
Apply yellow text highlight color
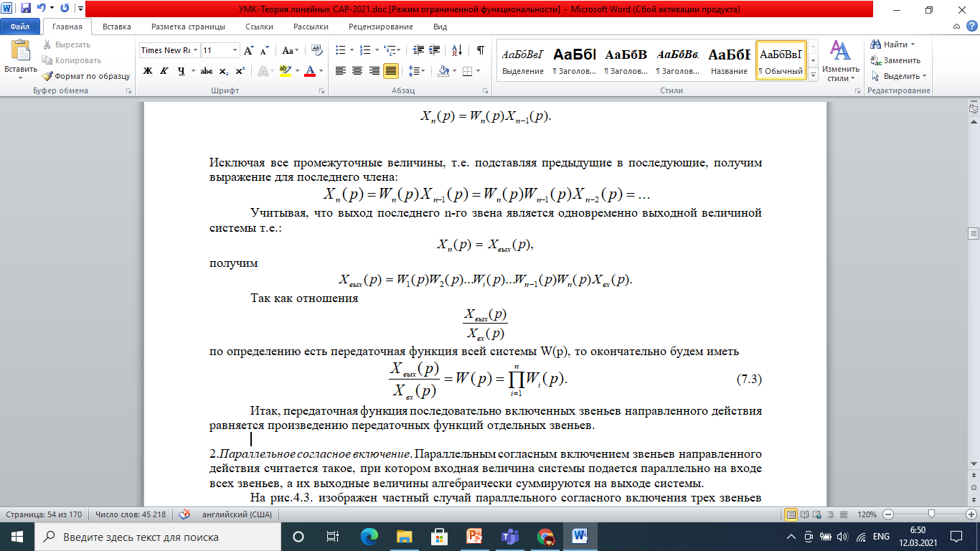pos(284,71)
